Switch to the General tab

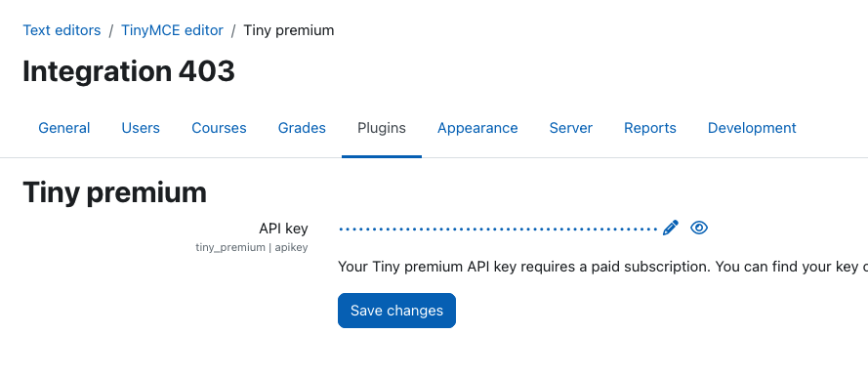tap(64, 128)
